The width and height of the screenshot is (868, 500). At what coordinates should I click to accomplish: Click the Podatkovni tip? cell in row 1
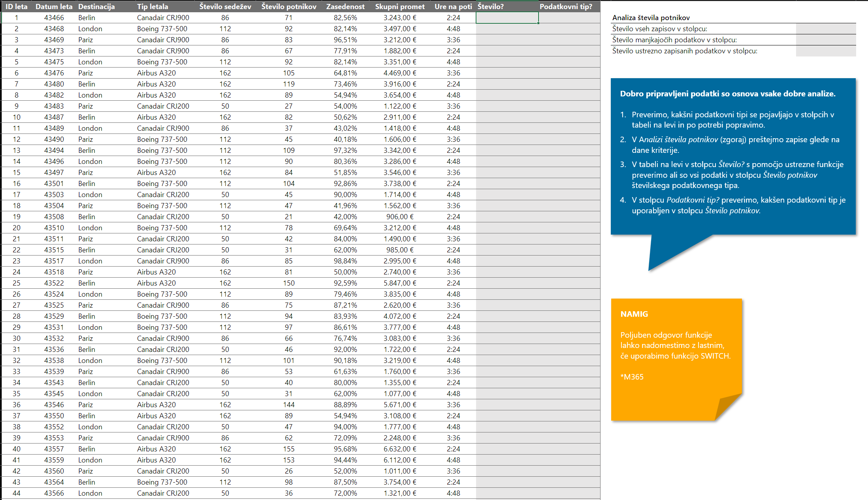pos(569,18)
